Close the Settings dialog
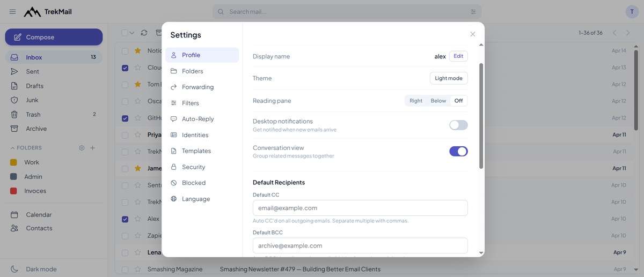 click(x=473, y=34)
